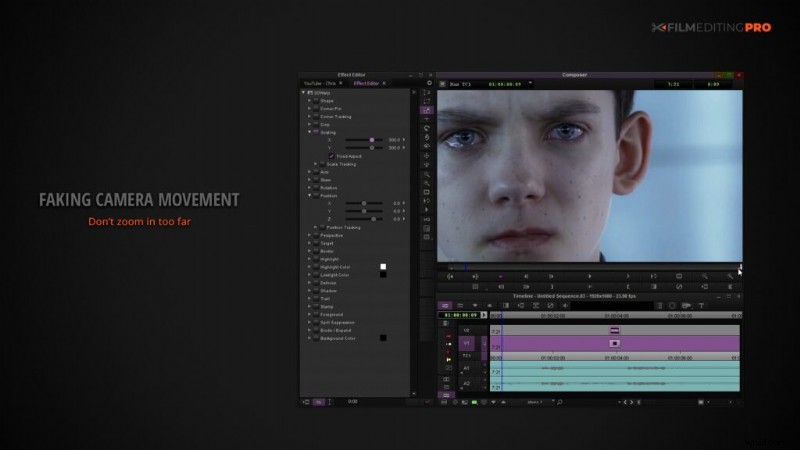The image size is (800, 450).
Task: Click the step back one frame button
Action: pos(526,277)
